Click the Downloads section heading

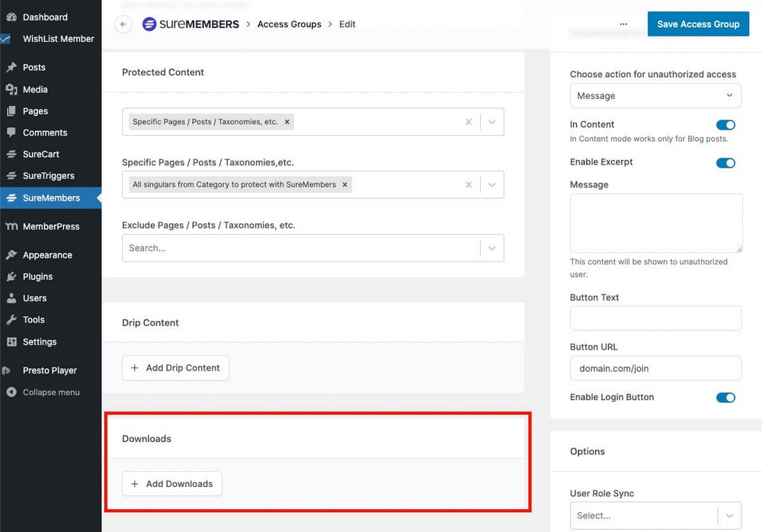pyautogui.click(x=146, y=438)
